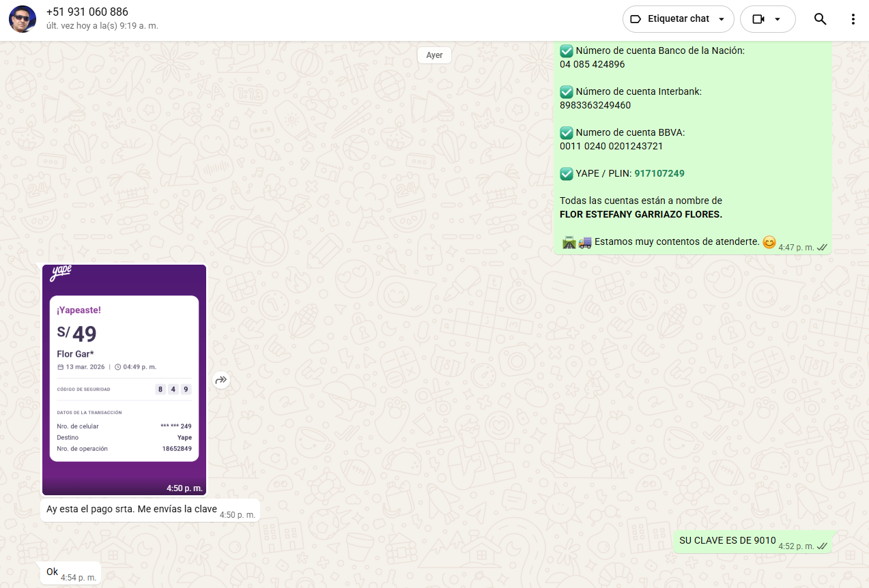Open the three-dot chat menu
Screen dimensions: 869x588
pos(853,19)
